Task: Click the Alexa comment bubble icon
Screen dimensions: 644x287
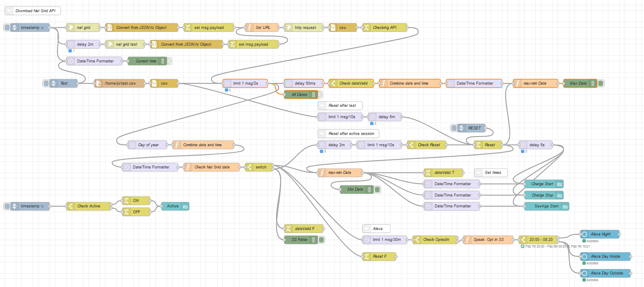Action: 367,229
